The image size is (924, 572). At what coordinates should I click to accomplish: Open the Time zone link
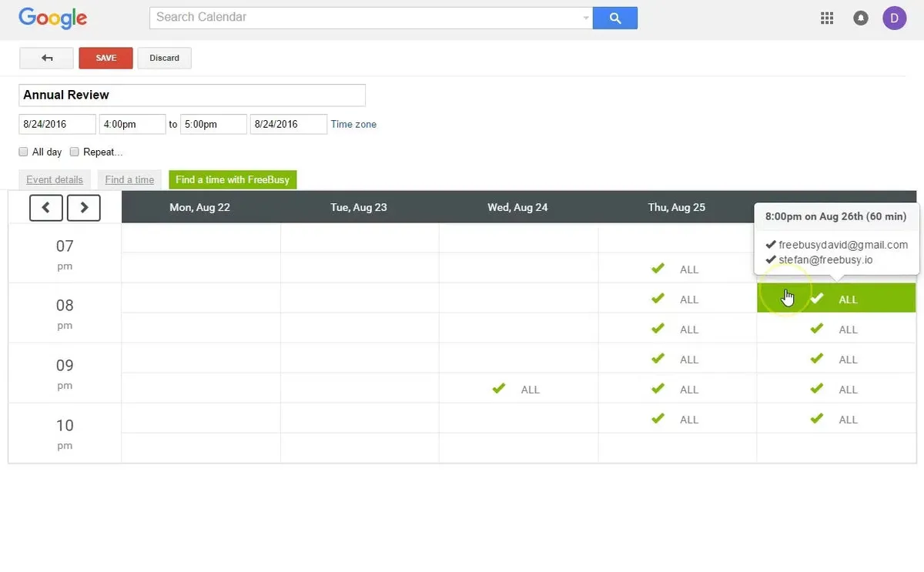(x=353, y=124)
